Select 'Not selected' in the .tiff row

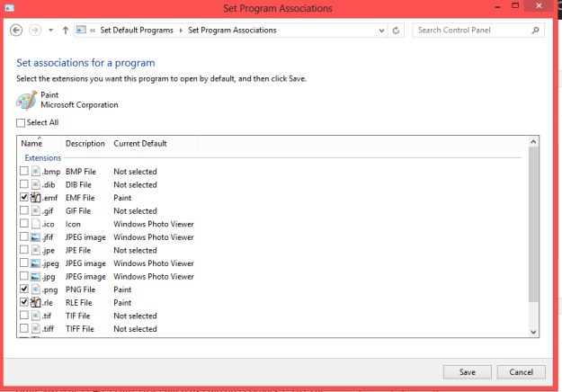click(x=135, y=329)
